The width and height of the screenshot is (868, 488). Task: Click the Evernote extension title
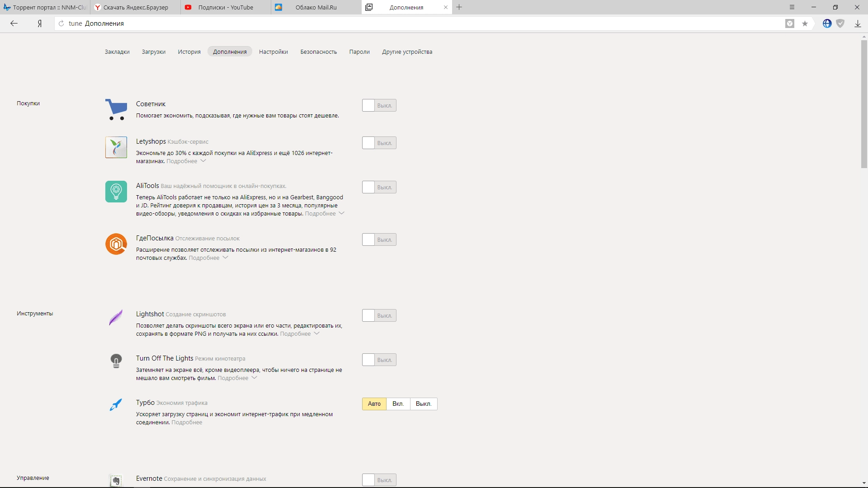pos(149,479)
